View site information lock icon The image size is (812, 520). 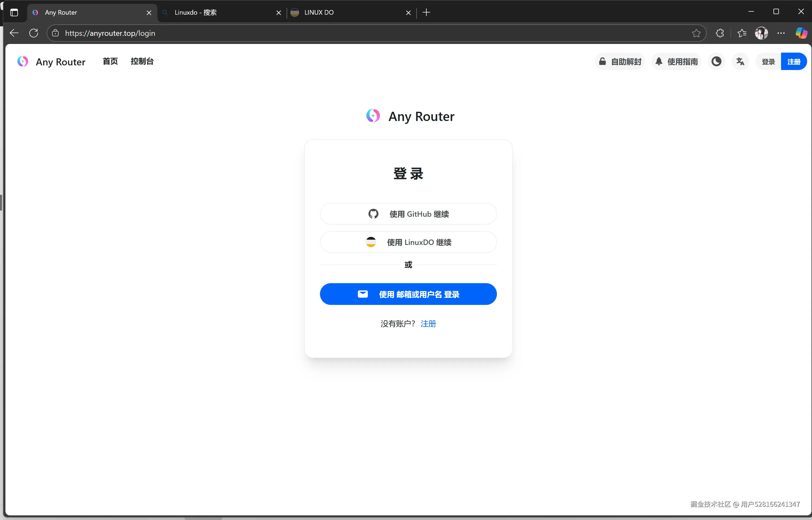click(x=55, y=33)
